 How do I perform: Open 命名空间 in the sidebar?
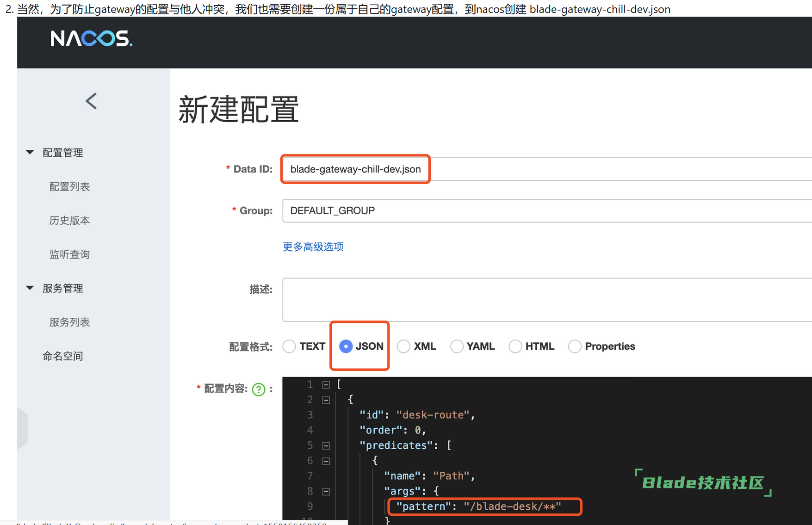tap(62, 356)
